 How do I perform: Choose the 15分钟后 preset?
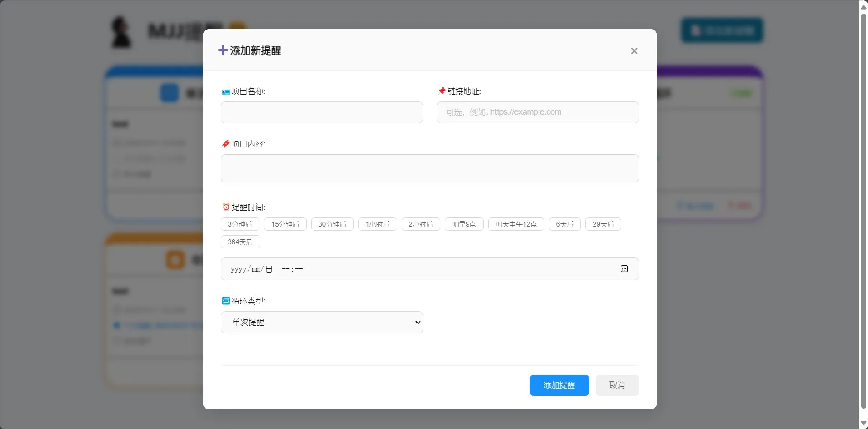[285, 224]
